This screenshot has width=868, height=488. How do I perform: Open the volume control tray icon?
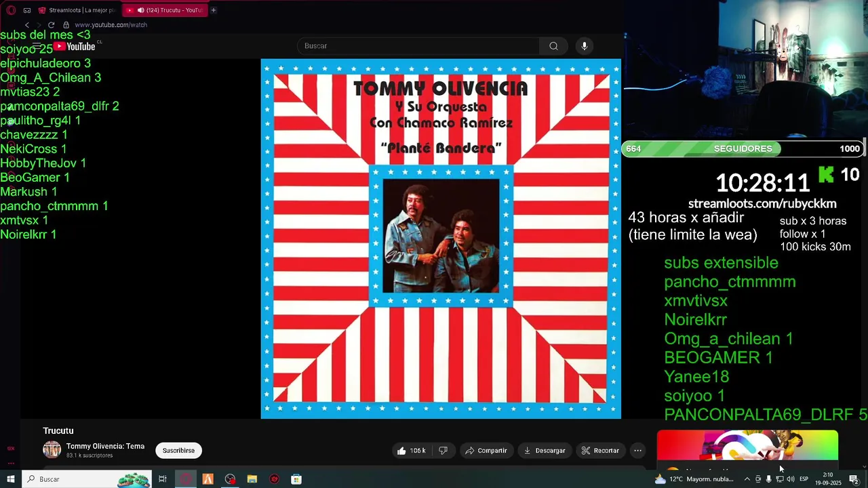[790, 479]
